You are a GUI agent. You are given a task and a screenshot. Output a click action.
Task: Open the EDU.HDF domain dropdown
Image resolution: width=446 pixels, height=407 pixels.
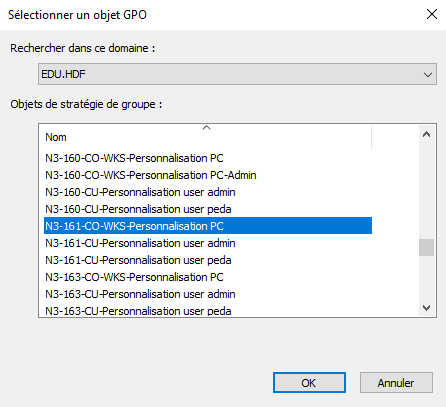(237, 74)
